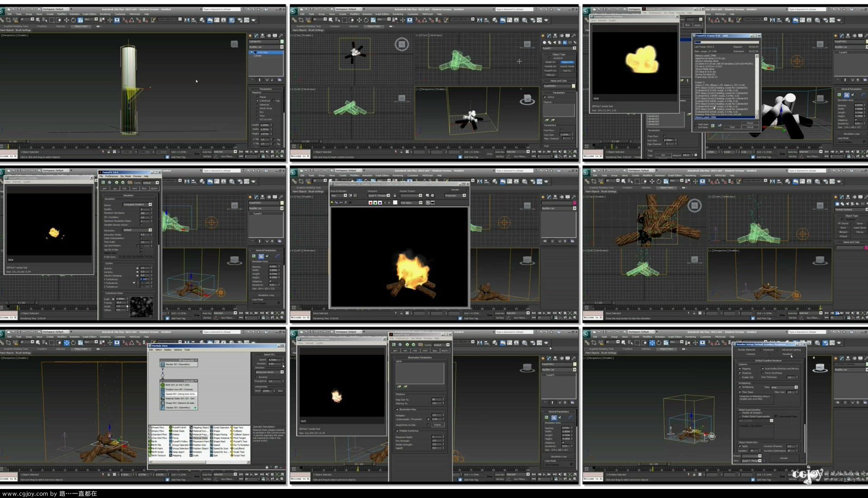The height and width of the screenshot is (498, 868).
Task: Click Object Src button in FumeFX Create panel
Action: point(567,62)
